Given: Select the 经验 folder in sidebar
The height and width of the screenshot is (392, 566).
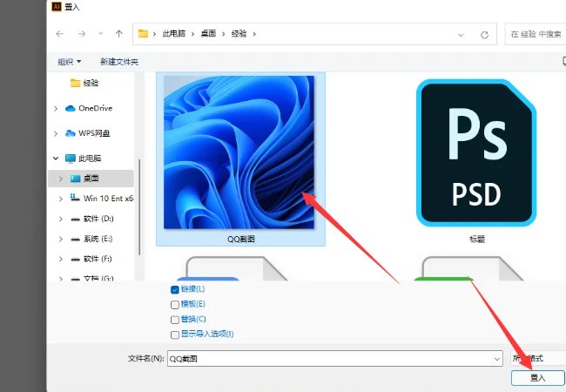Looking at the screenshot, I should 84,83.
